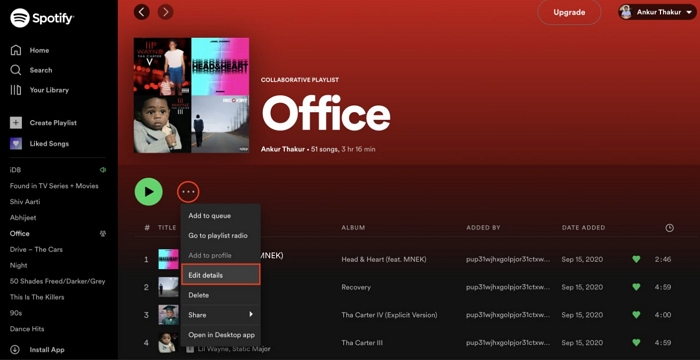Click the Upgrade button

(569, 13)
